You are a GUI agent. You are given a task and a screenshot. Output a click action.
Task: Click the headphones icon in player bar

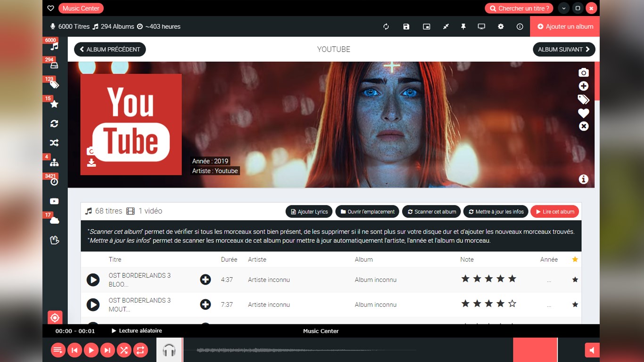[x=169, y=350]
